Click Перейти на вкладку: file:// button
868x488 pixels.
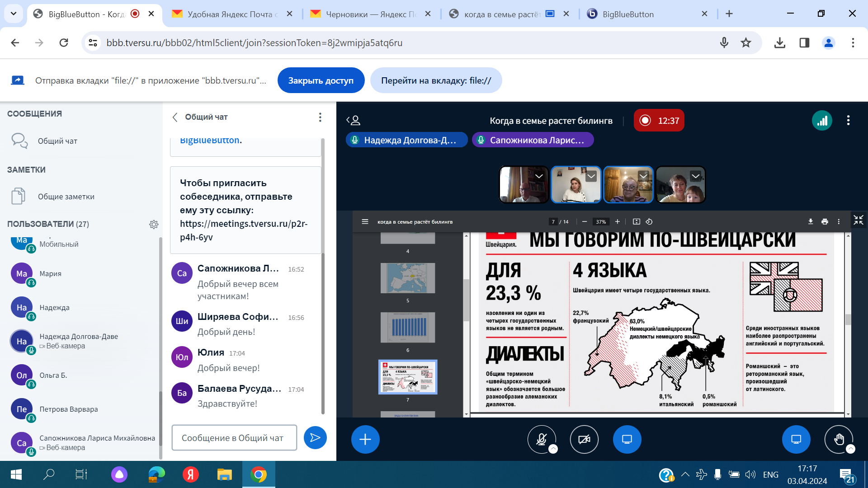tap(436, 80)
